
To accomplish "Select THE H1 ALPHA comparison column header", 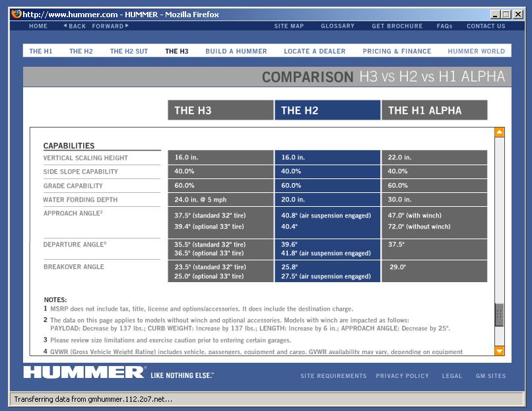I will (x=434, y=110).
